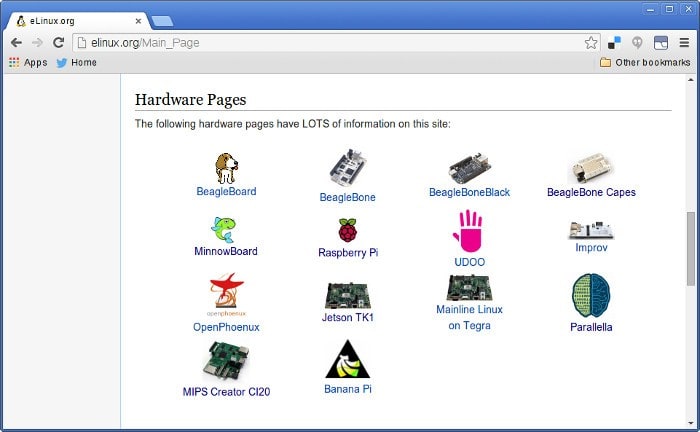Open the UDOO text link
This screenshot has height=432, width=700.
point(469,262)
